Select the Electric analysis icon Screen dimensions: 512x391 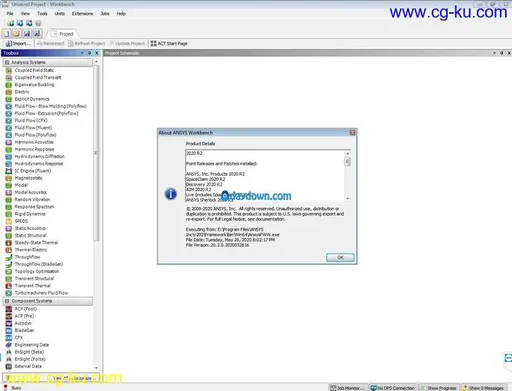coord(9,92)
